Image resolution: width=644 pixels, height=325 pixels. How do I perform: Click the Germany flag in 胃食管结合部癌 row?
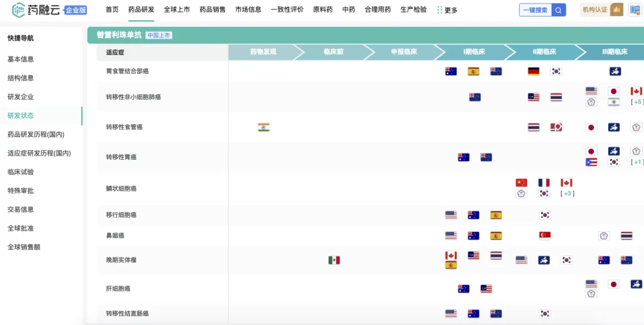tap(534, 72)
